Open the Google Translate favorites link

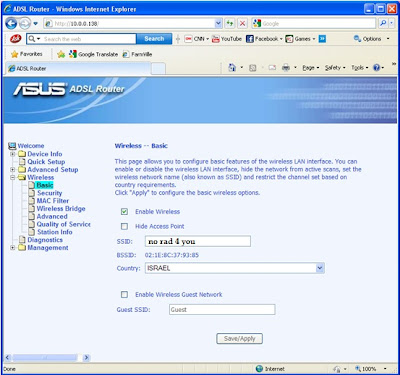(x=93, y=54)
